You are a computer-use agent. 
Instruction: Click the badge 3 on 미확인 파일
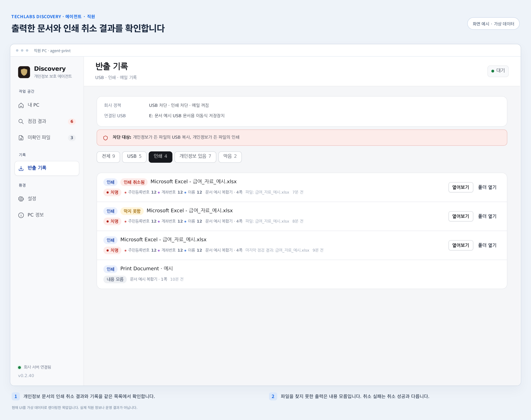pyautogui.click(x=72, y=138)
